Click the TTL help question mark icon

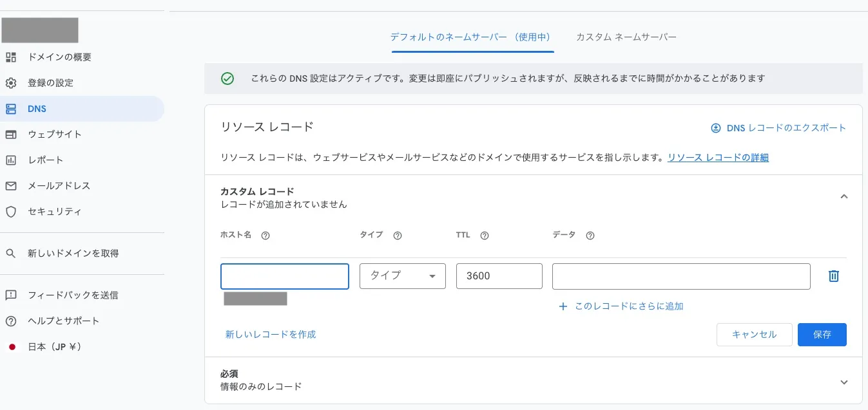pyautogui.click(x=483, y=235)
